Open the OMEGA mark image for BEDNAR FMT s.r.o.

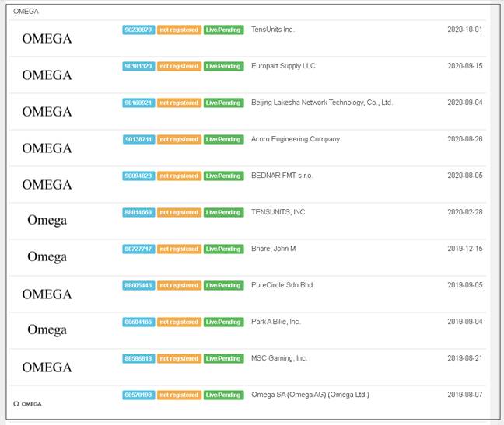click(47, 185)
